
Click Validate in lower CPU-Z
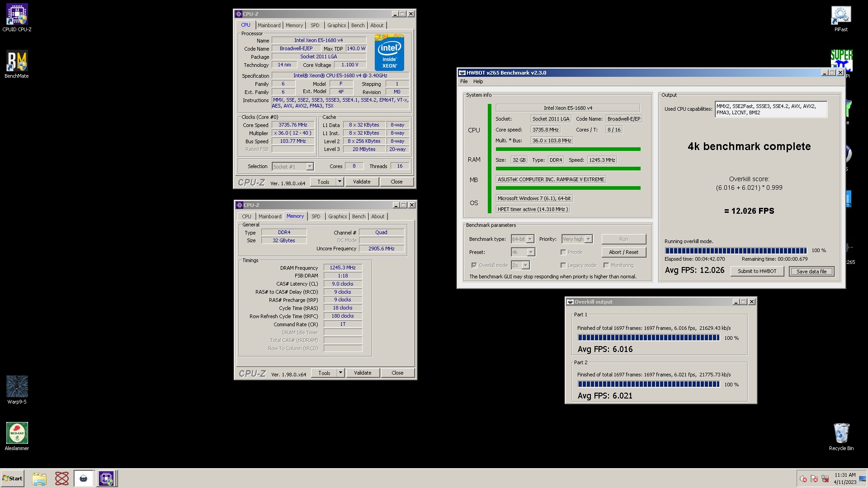pos(363,373)
